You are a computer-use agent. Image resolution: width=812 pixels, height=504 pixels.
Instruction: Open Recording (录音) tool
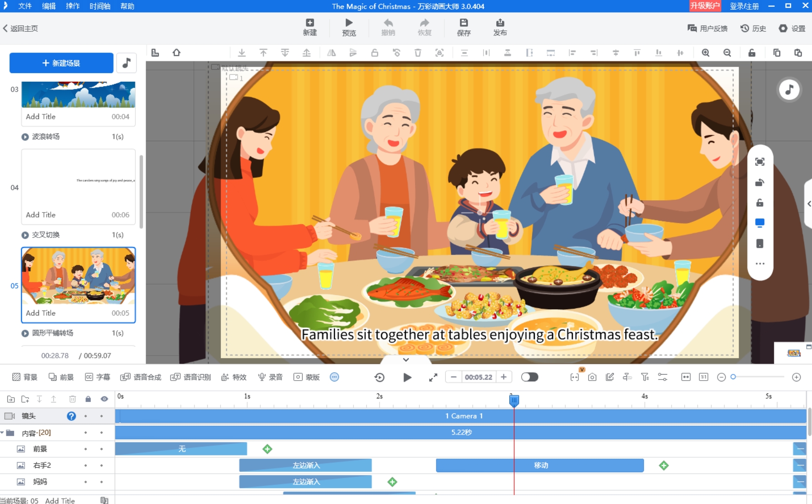pos(270,377)
